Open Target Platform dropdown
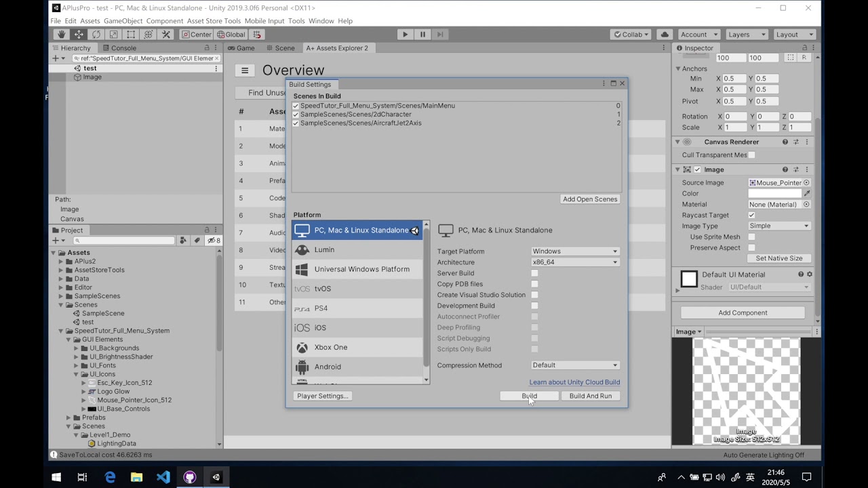This screenshot has height=488, width=868. pos(575,251)
